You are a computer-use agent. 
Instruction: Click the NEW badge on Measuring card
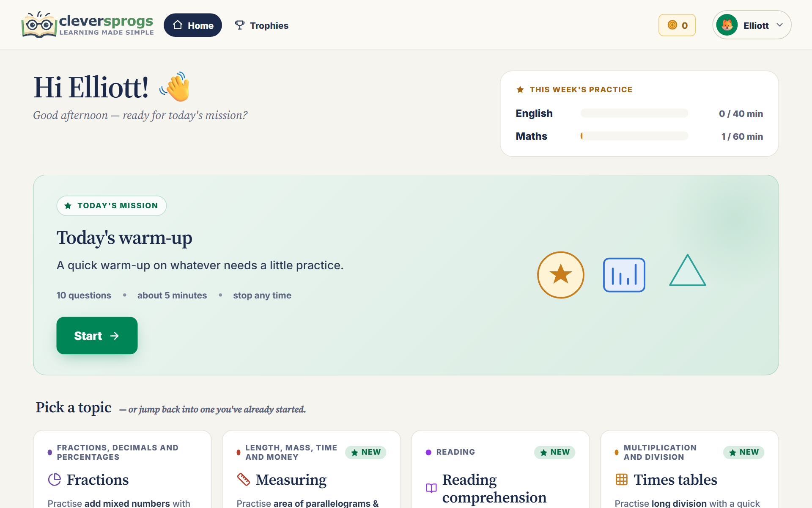pyautogui.click(x=366, y=452)
